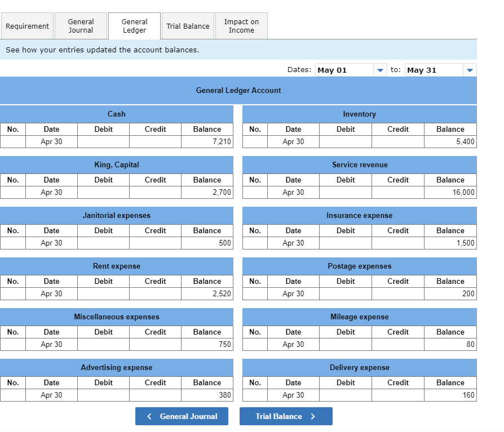
Task: Click the left chevron on General Journal button
Action: (x=149, y=416)
